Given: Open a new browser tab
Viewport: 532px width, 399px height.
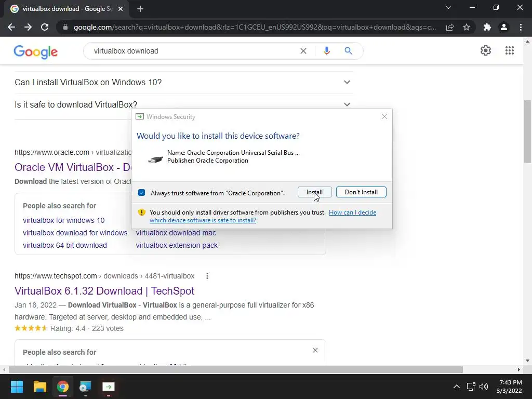Looking at the screenshot, I should point(140,9).
